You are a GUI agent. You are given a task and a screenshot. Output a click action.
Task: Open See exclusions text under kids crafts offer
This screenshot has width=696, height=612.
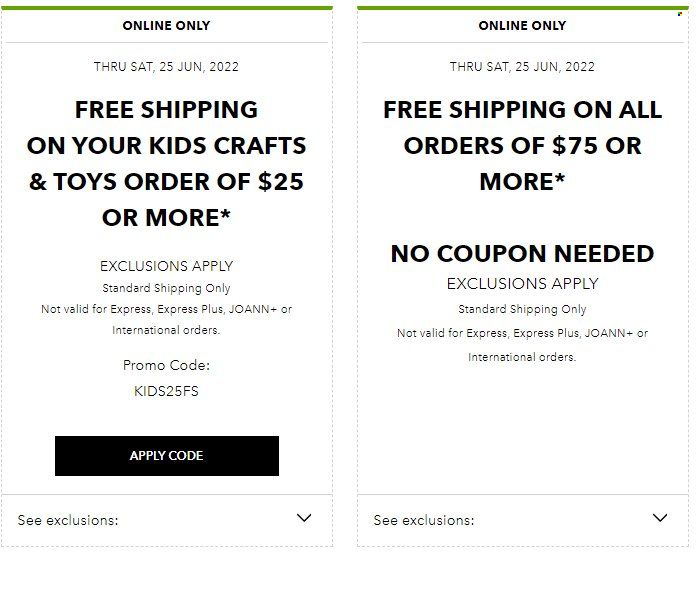tap(68, 520)
